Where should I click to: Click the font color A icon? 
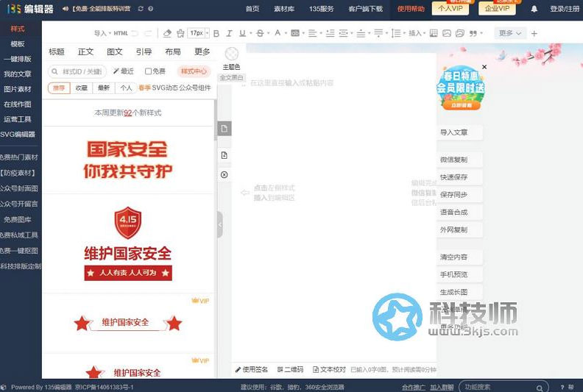click(x=278, y=33)
